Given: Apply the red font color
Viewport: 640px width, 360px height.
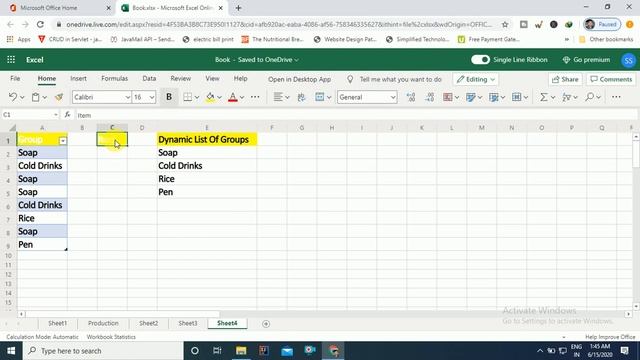Looking at the screenshot, I should pos(233,97).
